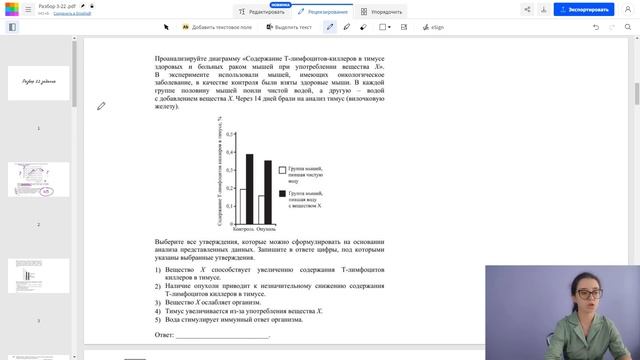Select the arrow cursor tool

(166, 27)
